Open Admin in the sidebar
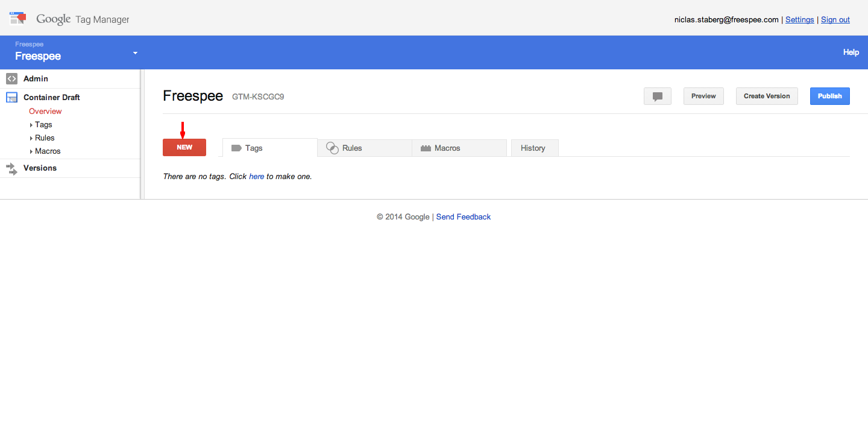 pos(36,79)
